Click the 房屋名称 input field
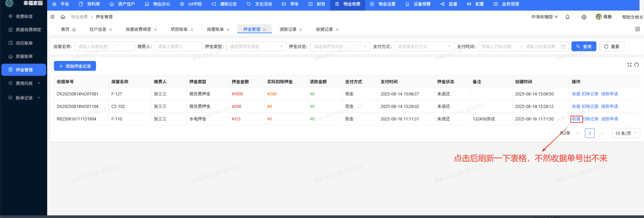Image resolution: width=644 pixels, height=218 pixels. click(x=104, y=47)
